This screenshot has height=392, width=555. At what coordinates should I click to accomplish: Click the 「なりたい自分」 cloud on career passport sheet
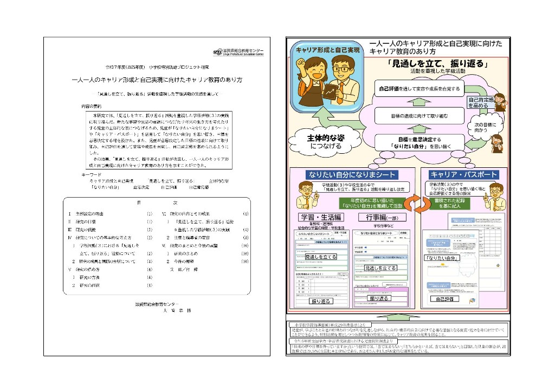coord(441,257)
